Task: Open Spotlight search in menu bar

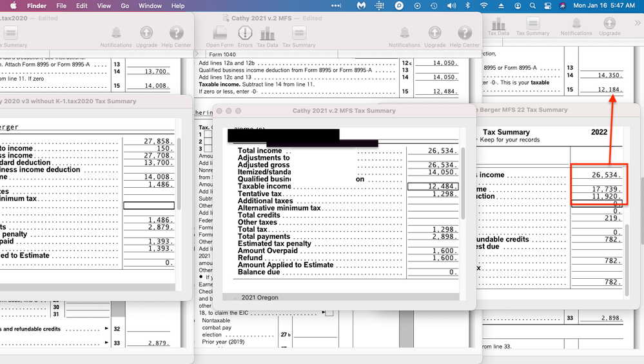Action: (x=532, y=6)
